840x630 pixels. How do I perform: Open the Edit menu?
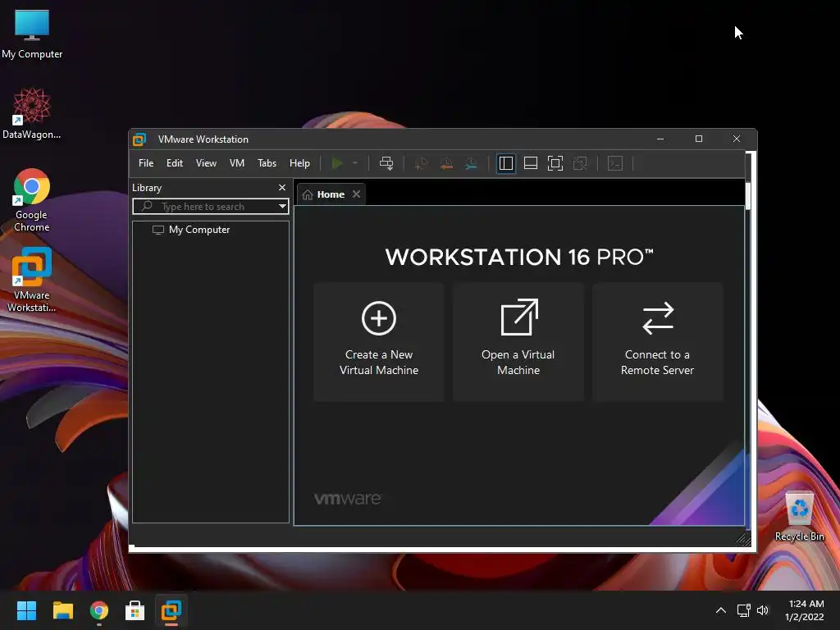[x=175, y=163]
